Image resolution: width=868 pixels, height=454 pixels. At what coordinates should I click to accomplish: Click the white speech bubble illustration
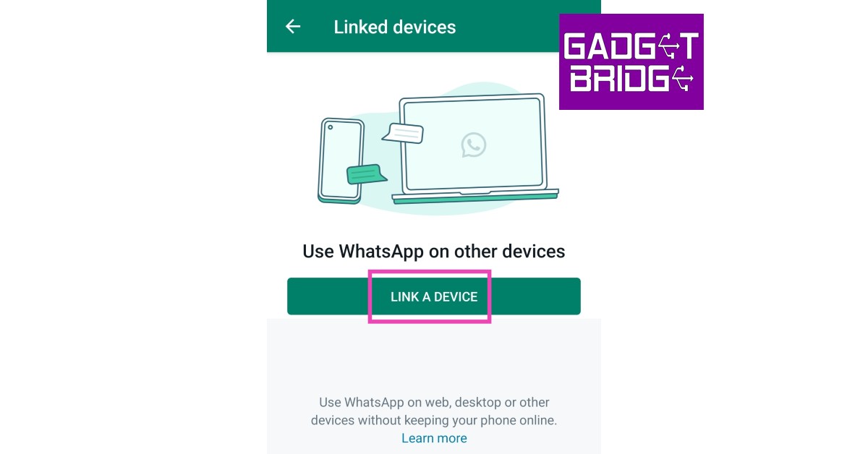[403, 133]
